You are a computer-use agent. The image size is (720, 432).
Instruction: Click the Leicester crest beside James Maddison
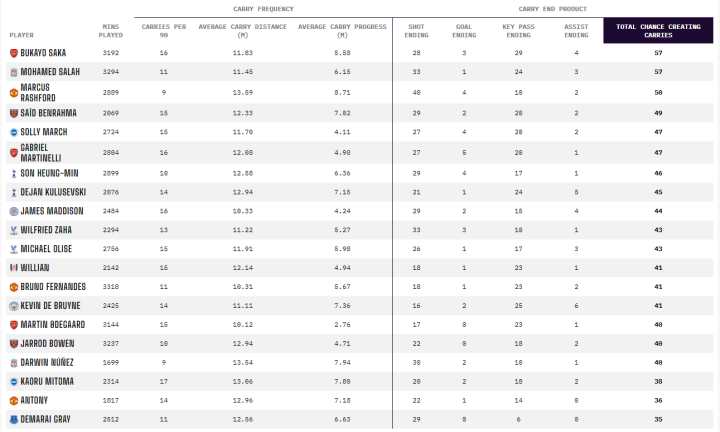(x=13, y=211)
